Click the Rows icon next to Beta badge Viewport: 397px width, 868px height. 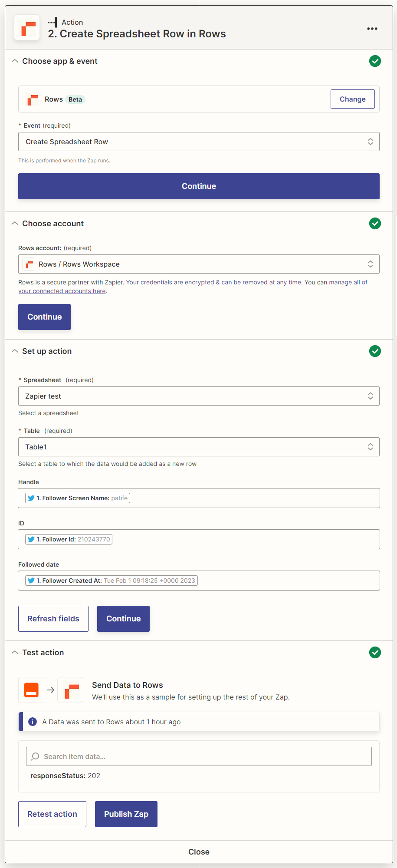click(x=33, y=99)
